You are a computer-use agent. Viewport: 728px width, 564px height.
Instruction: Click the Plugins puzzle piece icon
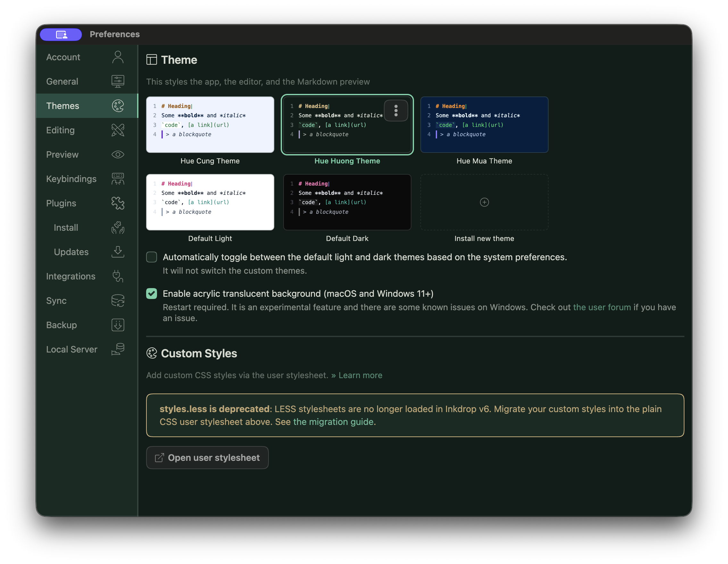click(118, 203)
